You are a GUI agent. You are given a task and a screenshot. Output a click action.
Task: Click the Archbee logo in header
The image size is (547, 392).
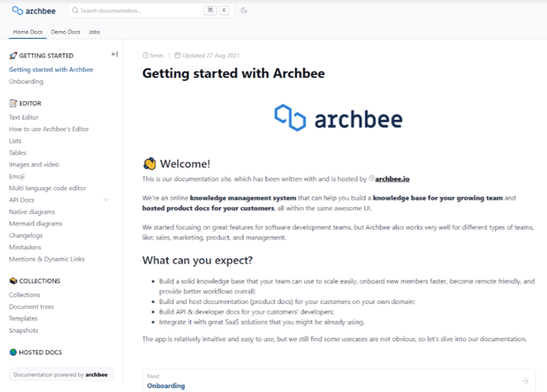[x=34, y=10]
